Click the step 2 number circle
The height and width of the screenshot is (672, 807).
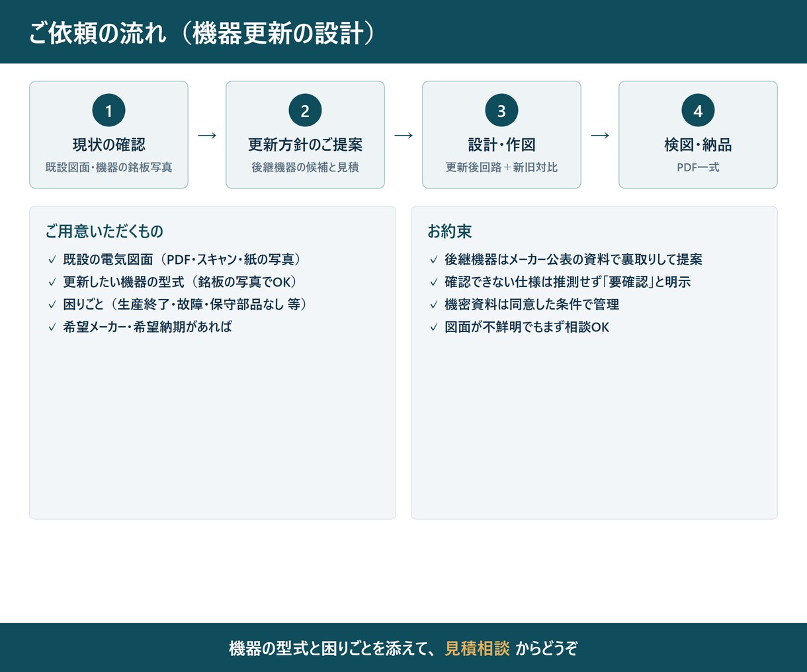(x=305, y=110)
